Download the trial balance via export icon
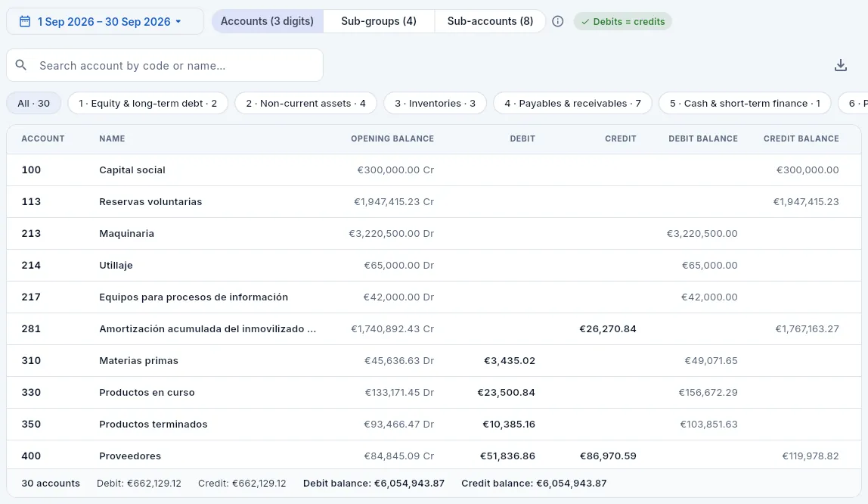868x504 pixels. point(840,65)
